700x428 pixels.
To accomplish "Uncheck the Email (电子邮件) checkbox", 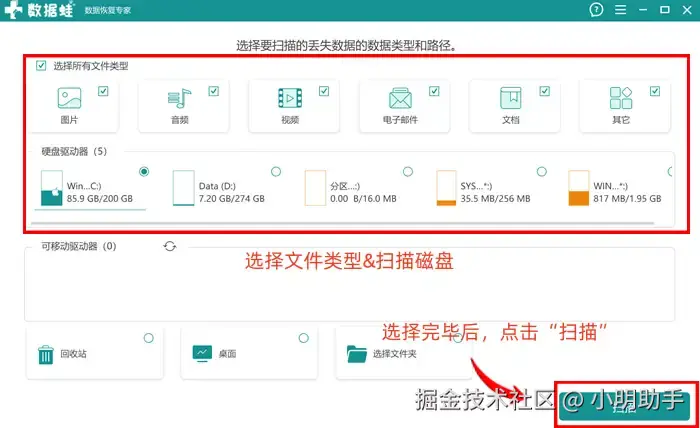I will (434, 91).
